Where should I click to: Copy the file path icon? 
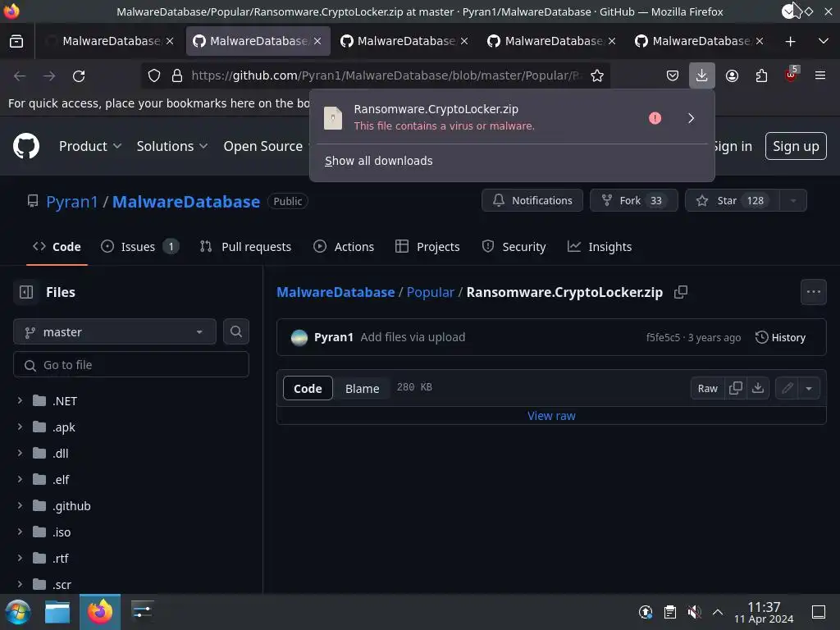[x=681, y=292]
